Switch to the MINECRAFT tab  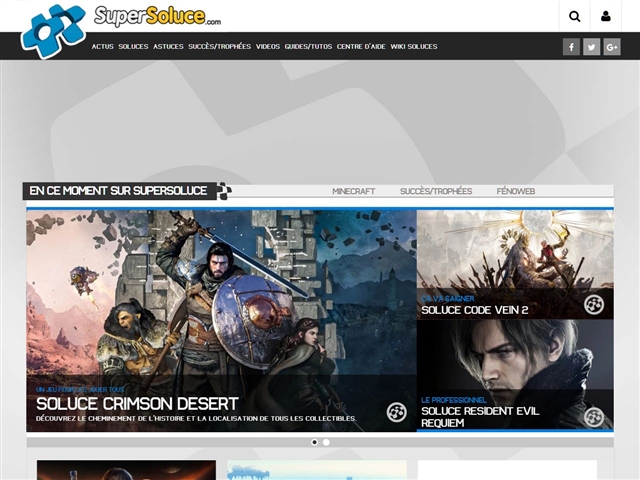tap(353, 191)
